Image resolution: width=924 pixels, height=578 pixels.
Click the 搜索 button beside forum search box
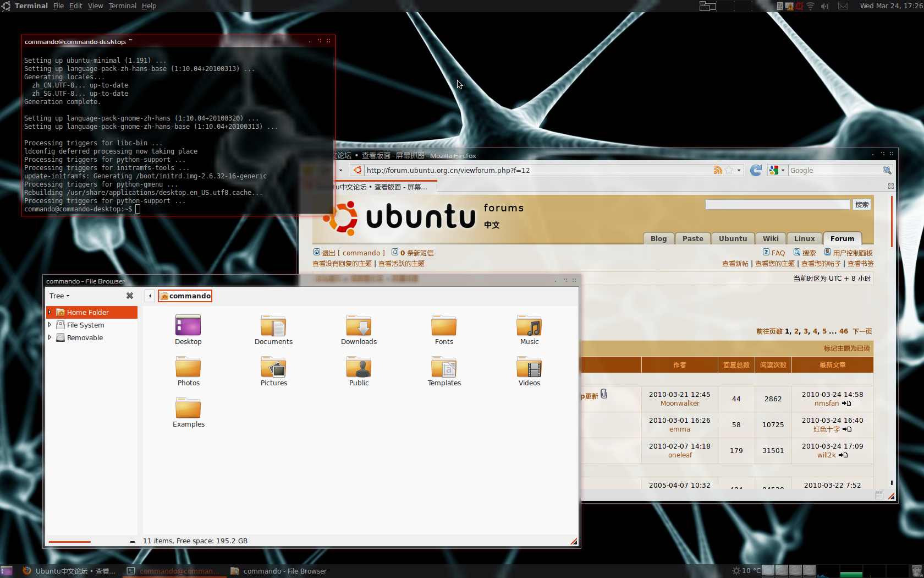[x=862, y=205]
